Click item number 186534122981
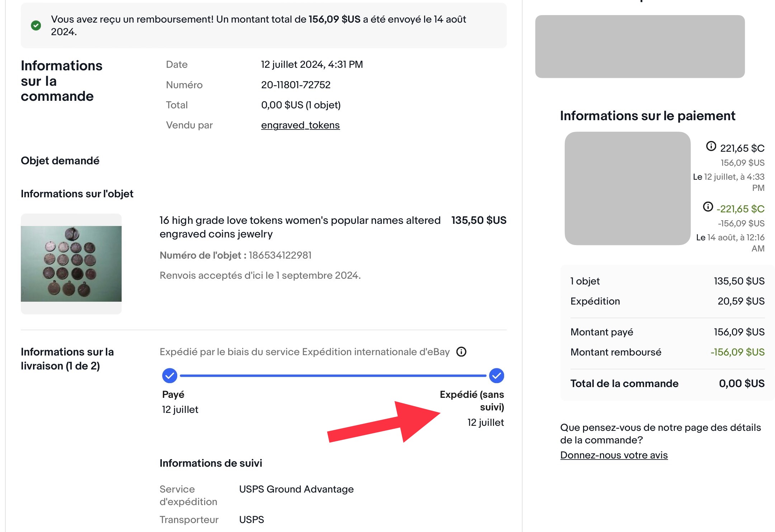The height and width of the screenshot is (532, 775). click(280, 255)
